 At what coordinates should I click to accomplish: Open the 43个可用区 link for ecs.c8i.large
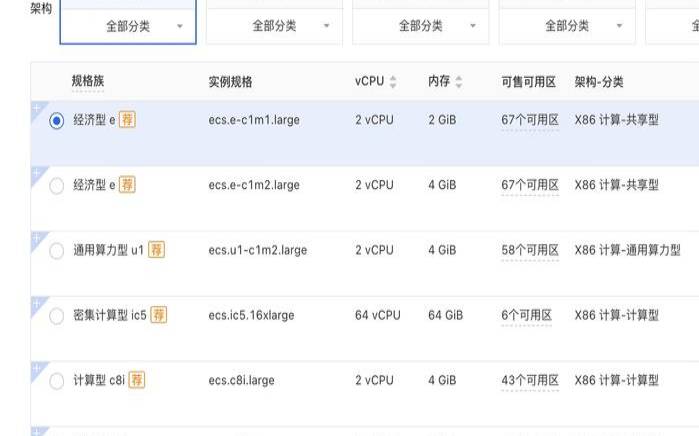(529, 380)
